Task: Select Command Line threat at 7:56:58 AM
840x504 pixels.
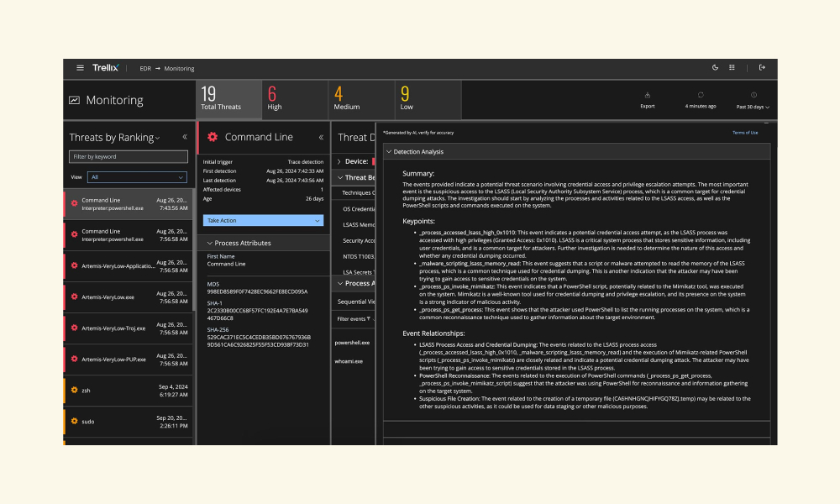Action: coord(128,235)
